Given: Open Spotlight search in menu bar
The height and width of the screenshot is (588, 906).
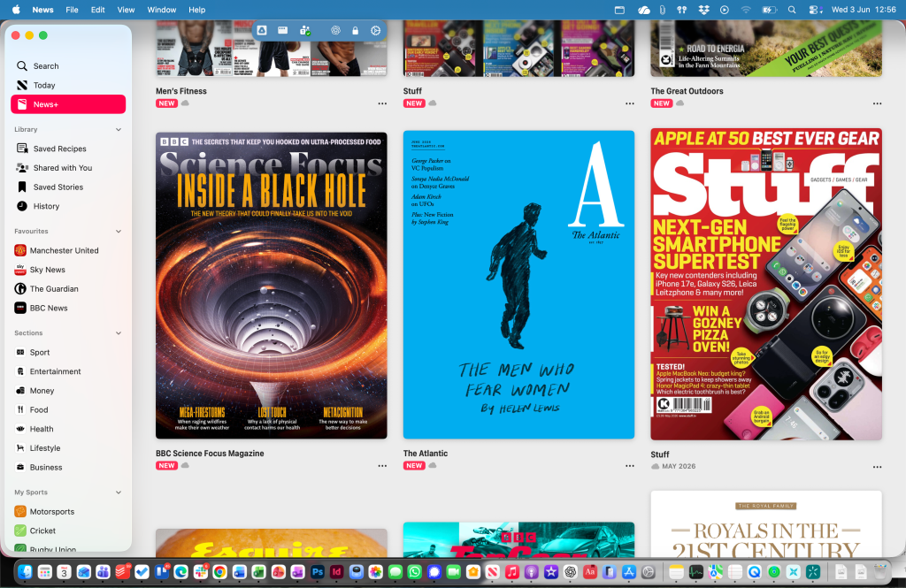Looking at the screenshot, I should click(x=792, y=10).
